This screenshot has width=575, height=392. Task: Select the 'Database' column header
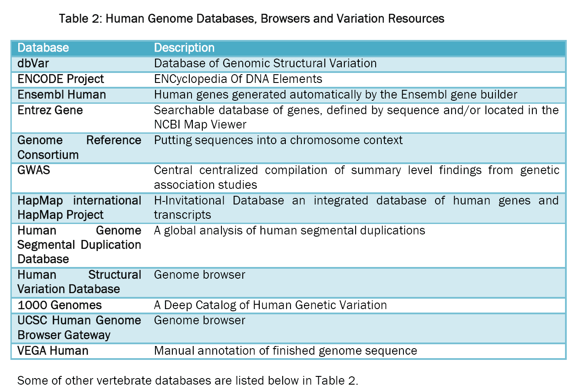coord(43,48)
